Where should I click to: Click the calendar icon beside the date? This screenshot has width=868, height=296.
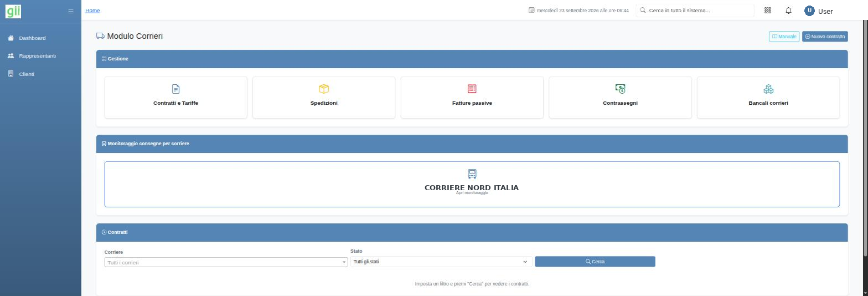(x=531, y=11)
